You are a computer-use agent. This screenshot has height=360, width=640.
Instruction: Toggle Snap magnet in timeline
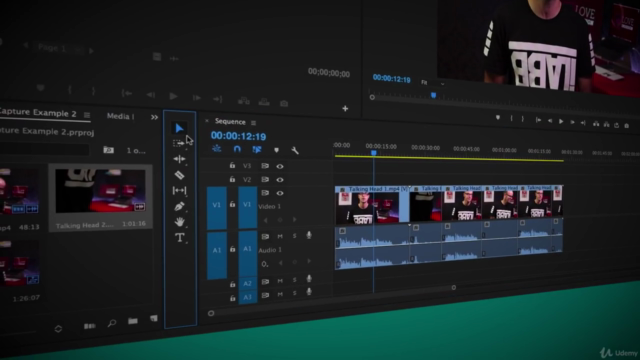click(x=237, y=149)
